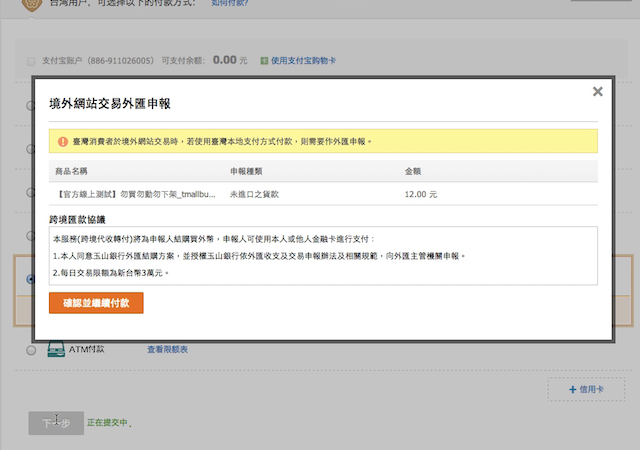Open 使用支付宝购物卡 link

pos(303,61)
